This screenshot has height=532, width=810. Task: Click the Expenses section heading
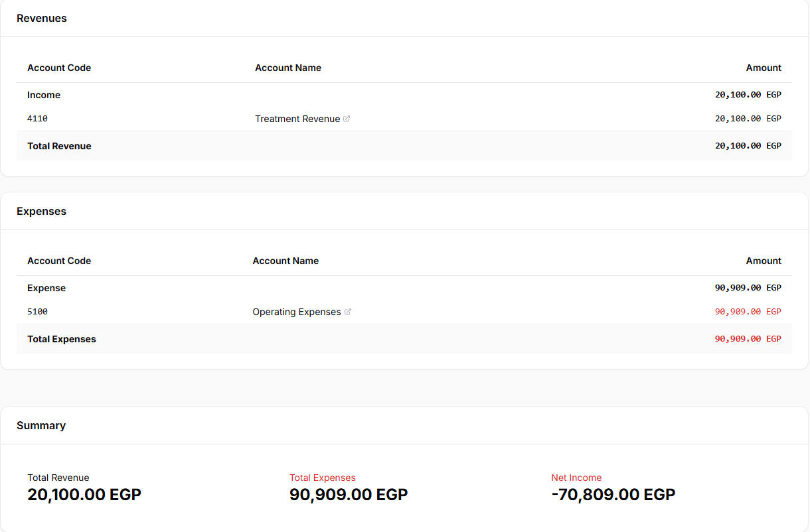click(x=42, y=212)
